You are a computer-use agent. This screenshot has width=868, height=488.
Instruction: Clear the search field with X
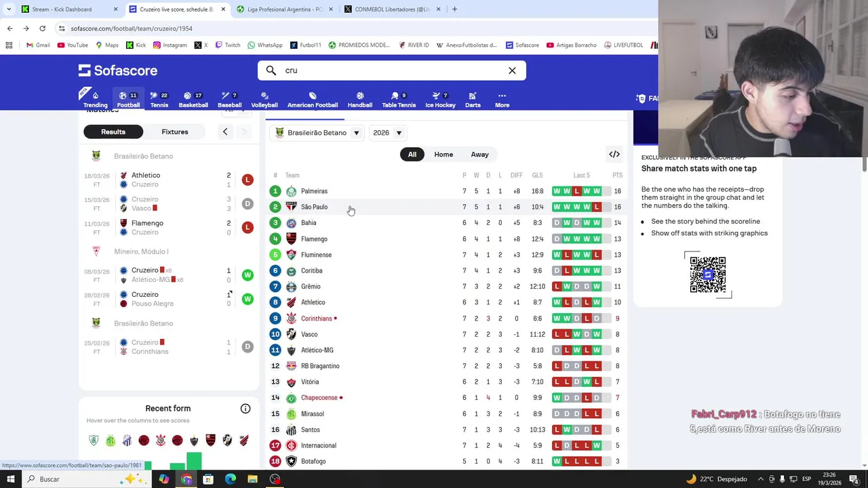pos(512,70)
